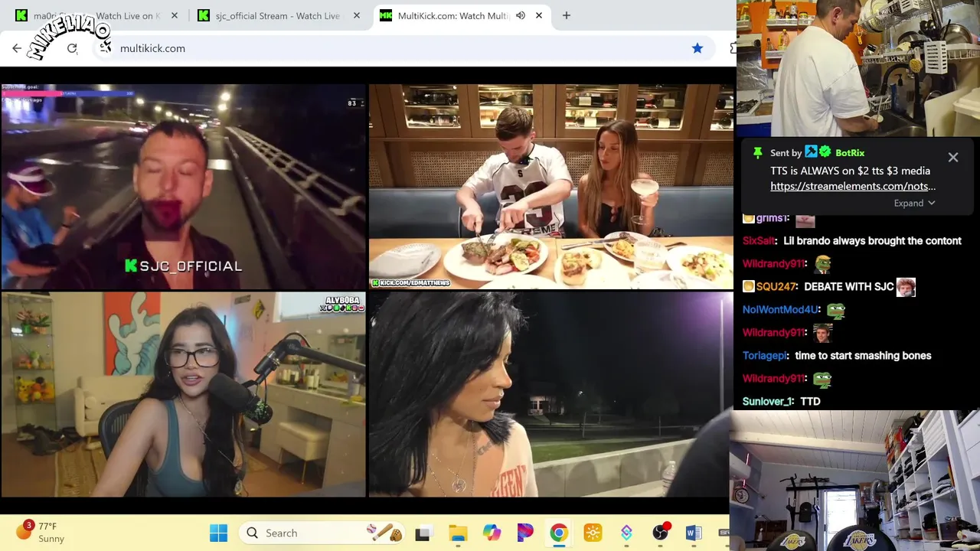980x551 pixels.
Task: Mute the MultiKick tab via its speaker icon
Action: pyautogui.click(x=521, y=15)
